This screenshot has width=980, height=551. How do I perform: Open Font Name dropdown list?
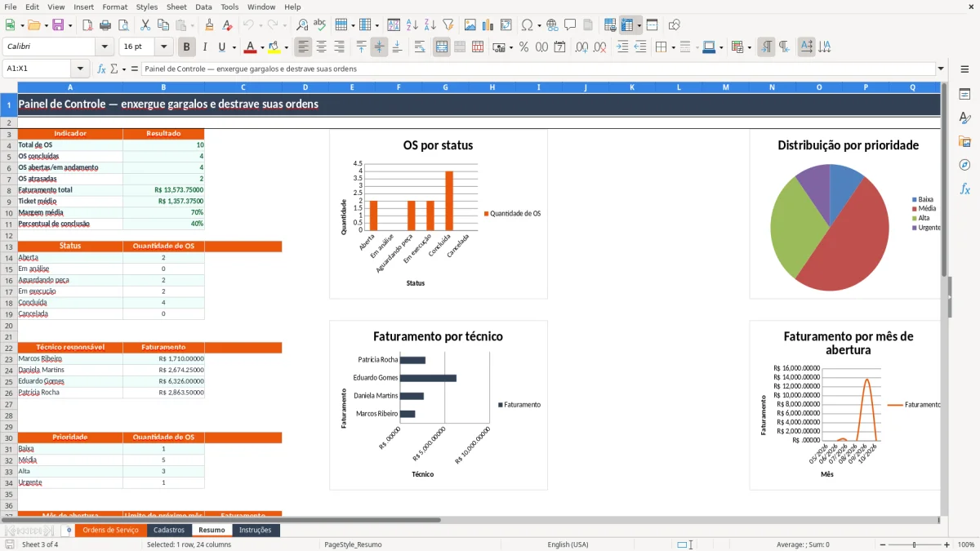(105, 47)
